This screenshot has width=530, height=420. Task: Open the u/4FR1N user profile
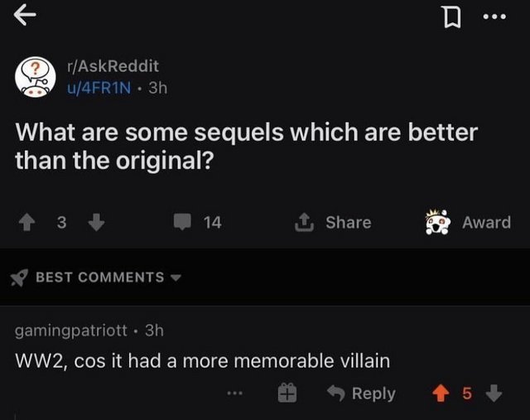tap(101, 86)
